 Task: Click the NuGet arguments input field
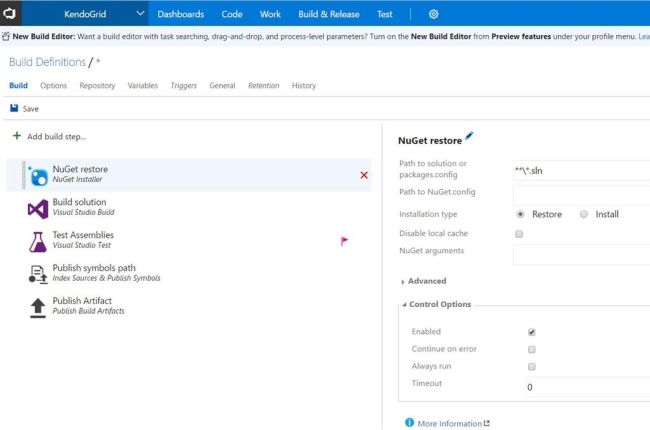581,254
